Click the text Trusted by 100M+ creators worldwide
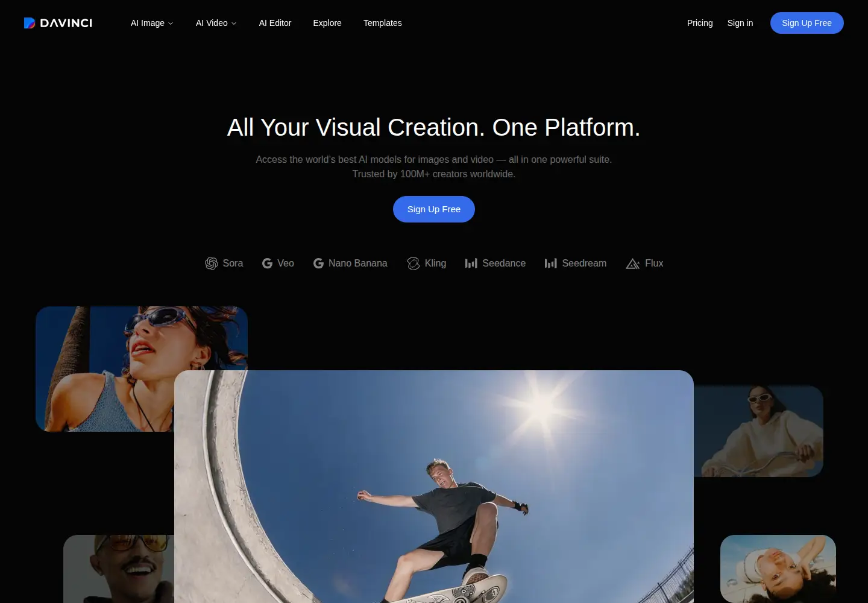Viewport: 868px width, 603px height. 434,174
